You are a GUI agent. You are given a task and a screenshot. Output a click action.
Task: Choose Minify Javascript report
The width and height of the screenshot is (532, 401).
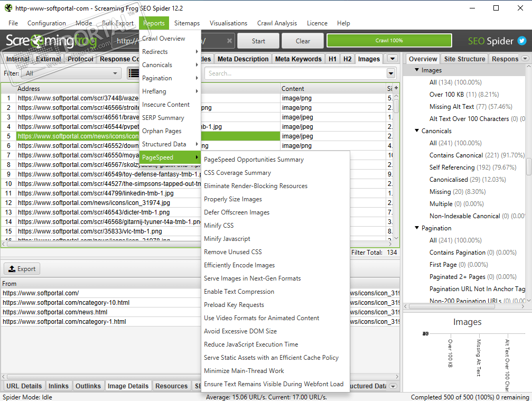click(275, 239)
